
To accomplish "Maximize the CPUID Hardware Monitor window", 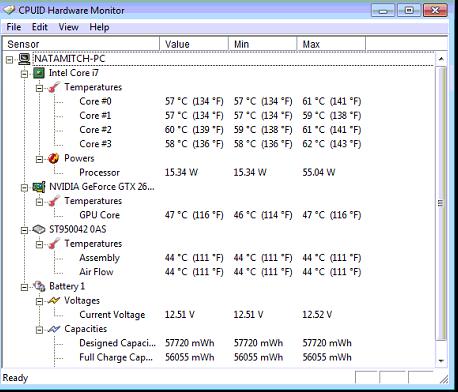I will pyautogui.click(x=409, y=10).
